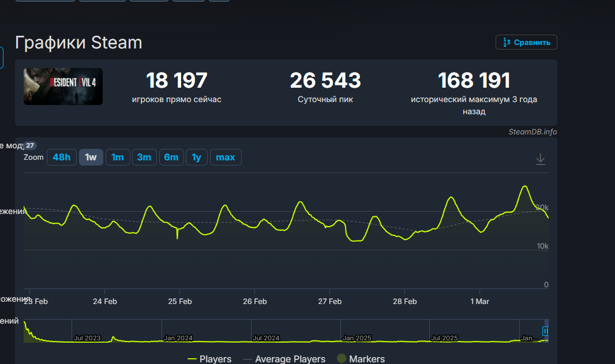Toggle the Players series in legend

click(x=209, y=358)
